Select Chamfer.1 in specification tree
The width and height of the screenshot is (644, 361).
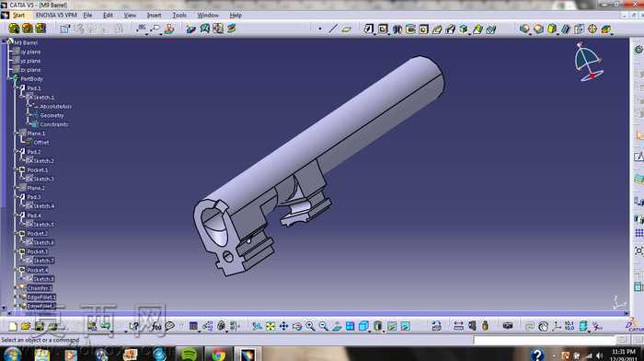pyautogui.click(x=40, y=288)
